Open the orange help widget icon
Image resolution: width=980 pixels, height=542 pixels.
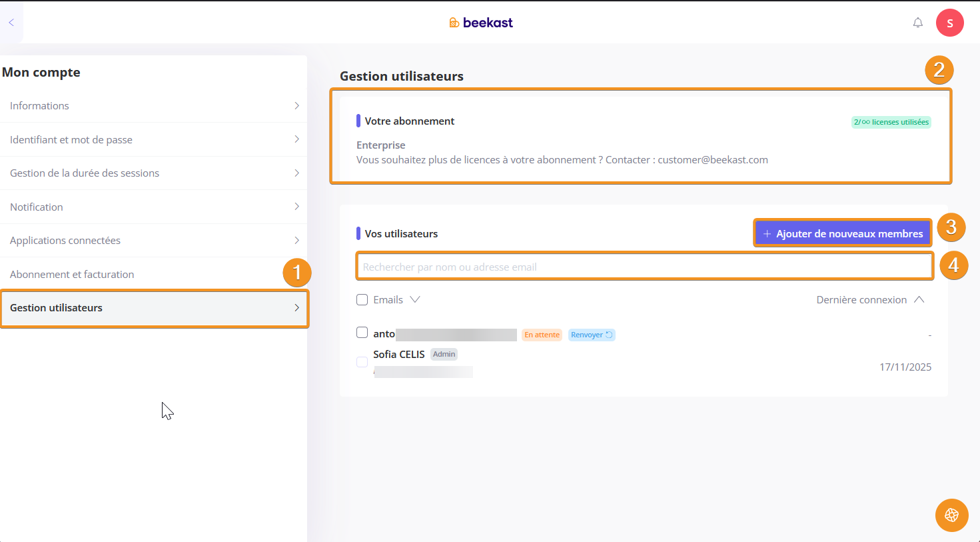951,515
